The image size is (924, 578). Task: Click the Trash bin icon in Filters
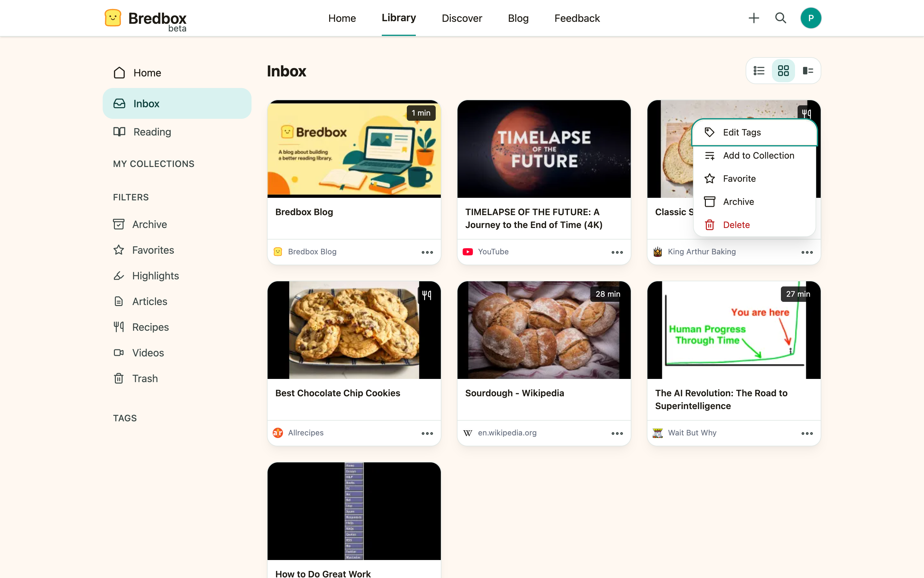click(119, 379)
